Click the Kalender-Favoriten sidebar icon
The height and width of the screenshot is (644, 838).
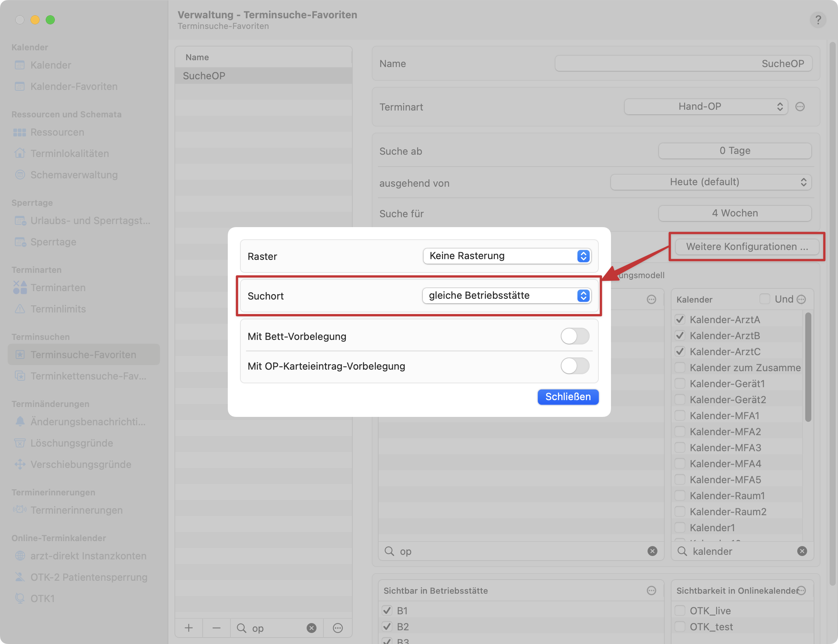(x=19, y=86)
